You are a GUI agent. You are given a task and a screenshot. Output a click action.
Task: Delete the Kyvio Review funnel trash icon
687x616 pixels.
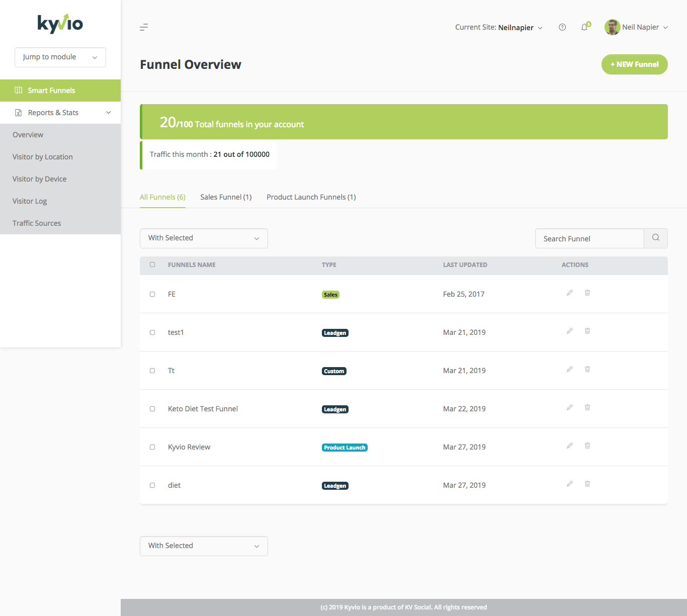(587, 446)
